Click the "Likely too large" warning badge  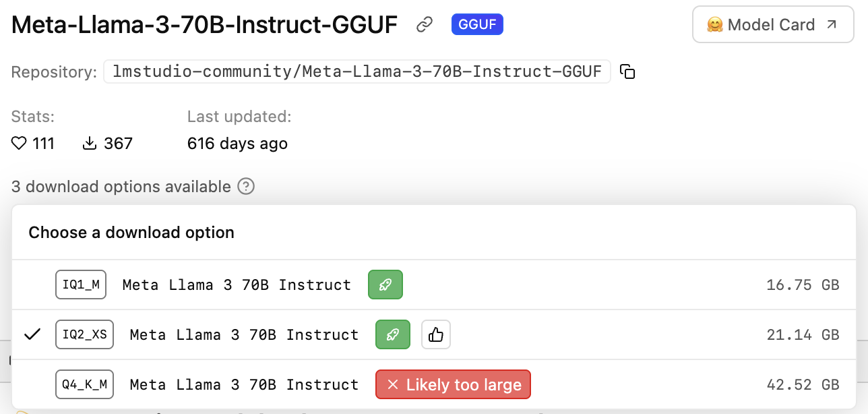[453, 384]
